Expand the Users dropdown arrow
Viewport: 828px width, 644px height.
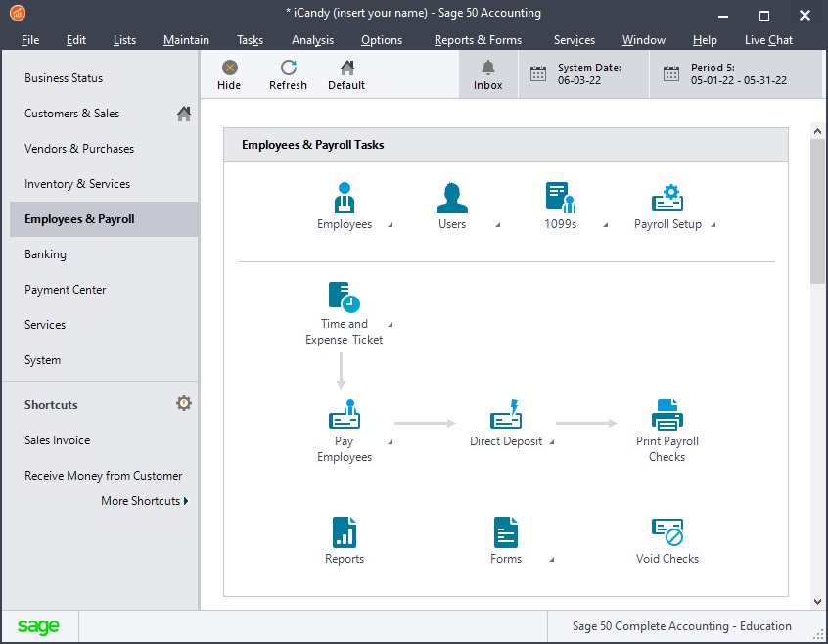[x=498, y=225]
